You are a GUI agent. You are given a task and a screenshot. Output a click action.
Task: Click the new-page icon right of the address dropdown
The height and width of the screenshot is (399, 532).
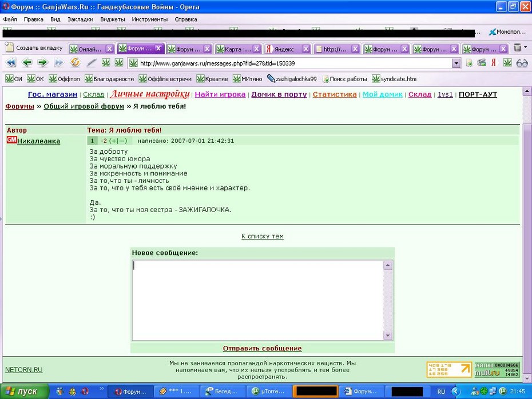469,63
